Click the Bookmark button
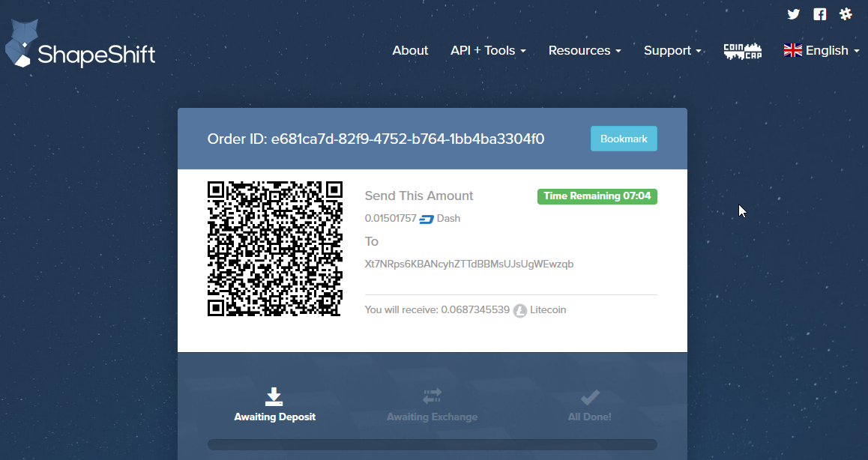The height and width of the screenshot is (460, 868). (x=624, y=139)
